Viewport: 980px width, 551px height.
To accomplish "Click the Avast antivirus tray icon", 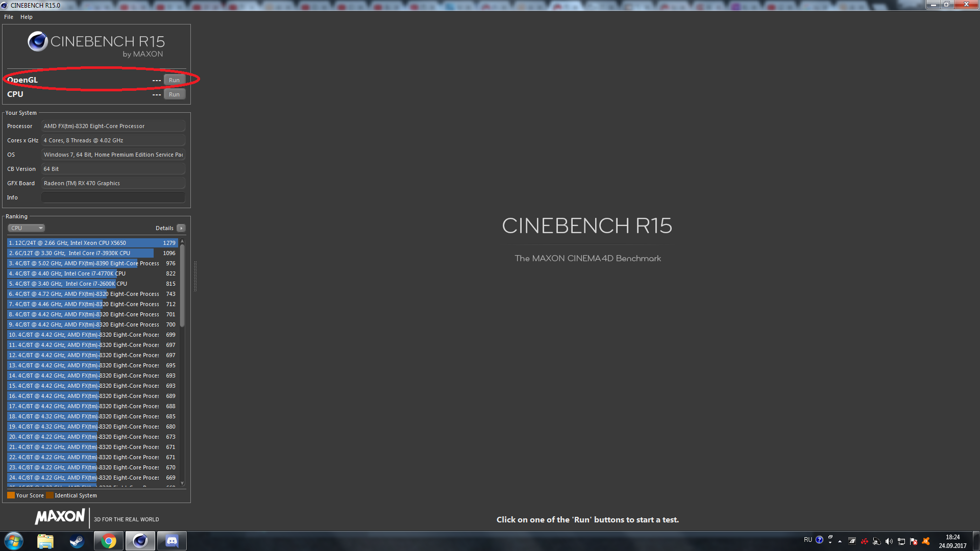I will (x=926, y=541).
